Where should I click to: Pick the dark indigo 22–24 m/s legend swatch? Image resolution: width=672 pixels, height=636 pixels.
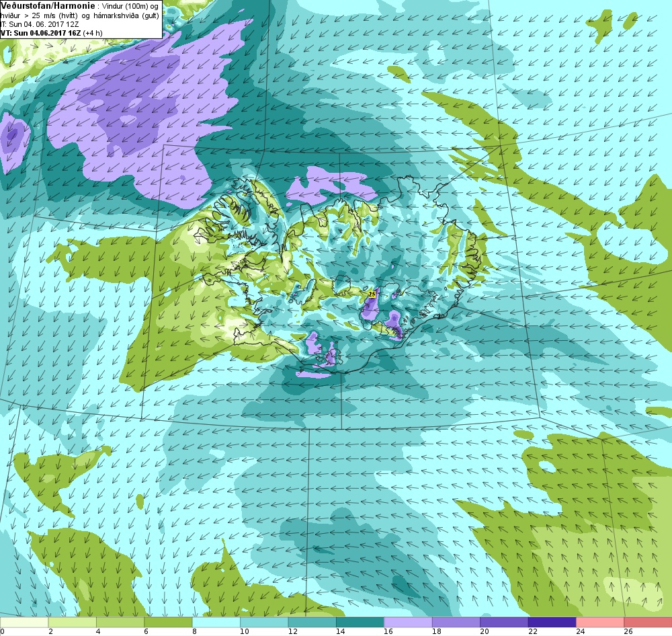click(552, 623)
